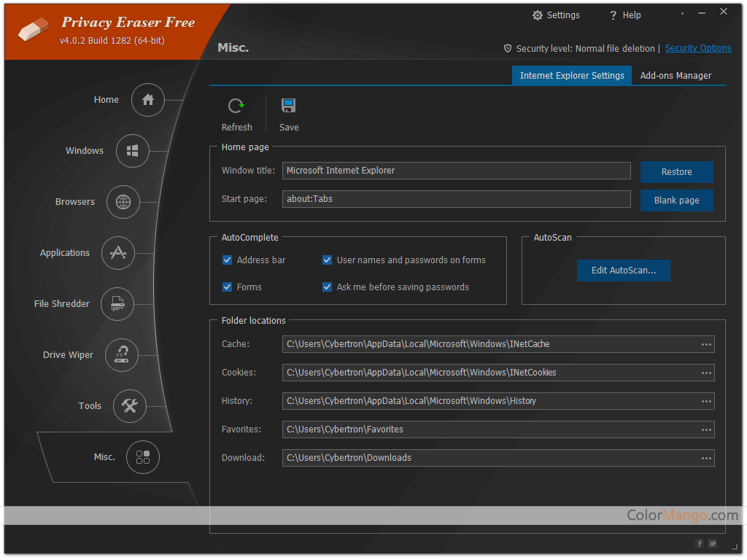Screen dimensions: 747x560
Task: Toggle the Forms autocomplete checkbox
Action: [228, 287]
